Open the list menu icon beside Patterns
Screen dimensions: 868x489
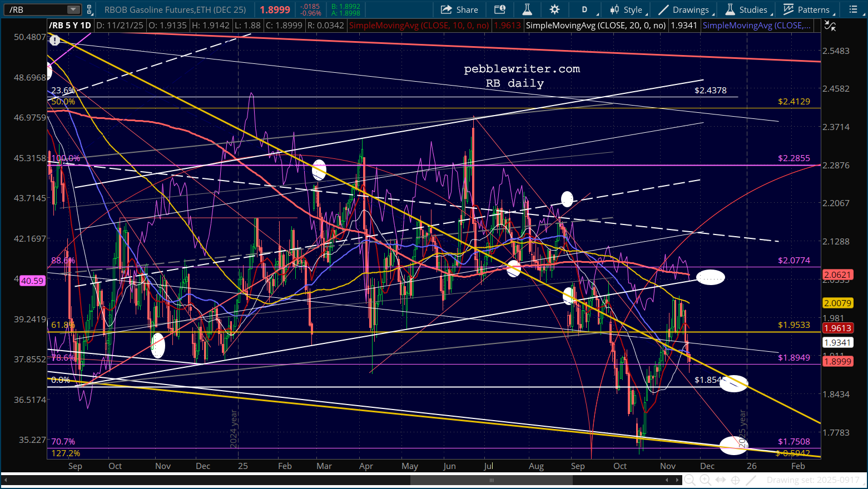pos(854,9)
